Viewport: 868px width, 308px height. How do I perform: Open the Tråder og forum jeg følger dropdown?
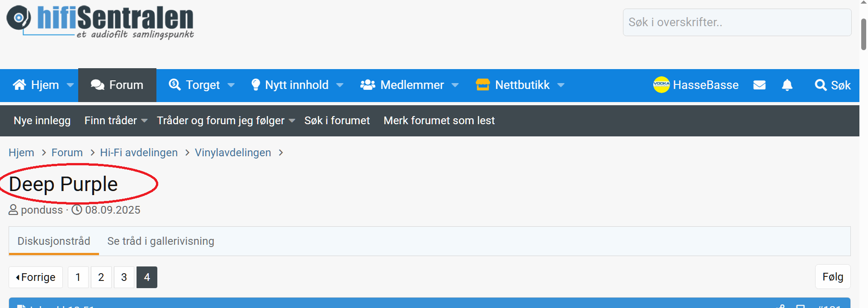pyautogui.click(x=292, y=121)
